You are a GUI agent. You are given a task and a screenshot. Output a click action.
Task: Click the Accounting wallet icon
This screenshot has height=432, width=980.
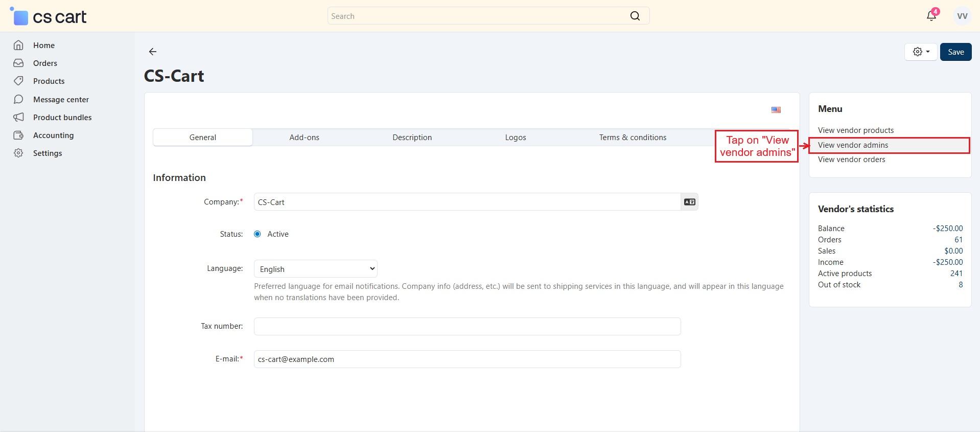(x=18, y=135)
